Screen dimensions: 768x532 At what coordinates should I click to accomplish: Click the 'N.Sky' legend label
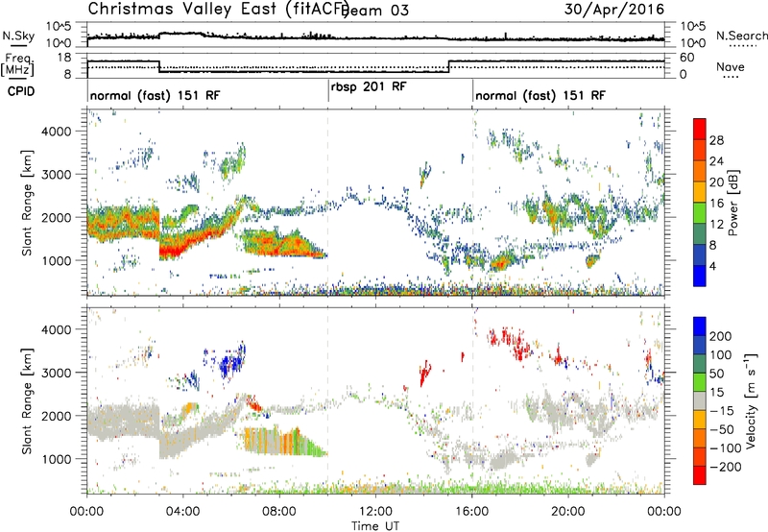coord(18,36)
